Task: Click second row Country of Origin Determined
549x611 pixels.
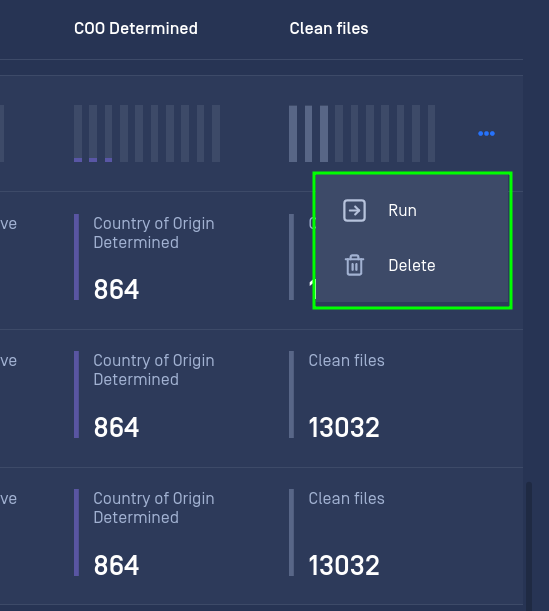Action: coord(154,370)
